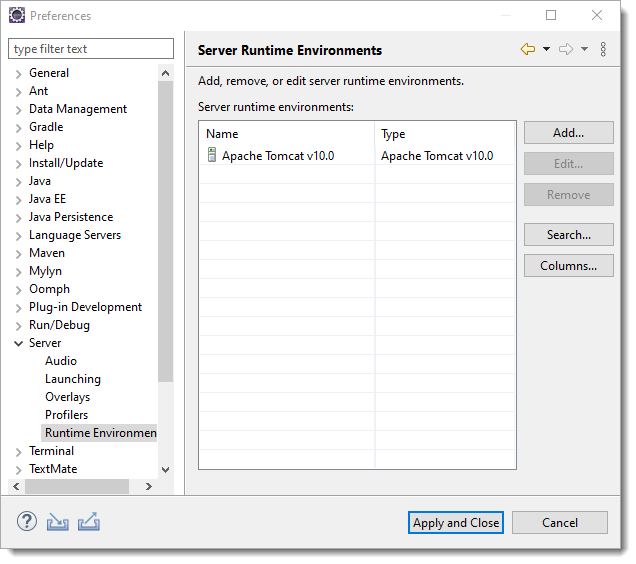Screen dimensions: 636x564
Task: Click the forward navigation arrow icon
Action: click(566, 49)
